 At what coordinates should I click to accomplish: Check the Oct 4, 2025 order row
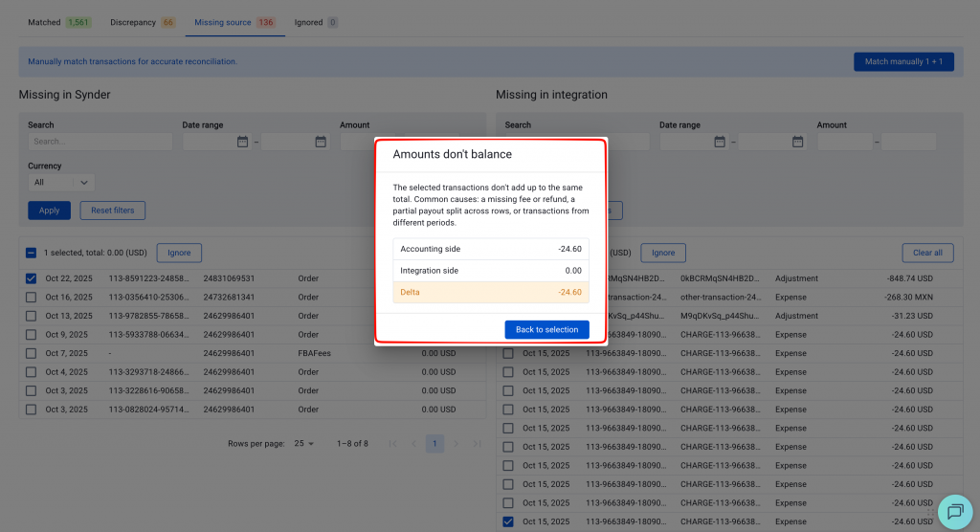tap(32, 372)
